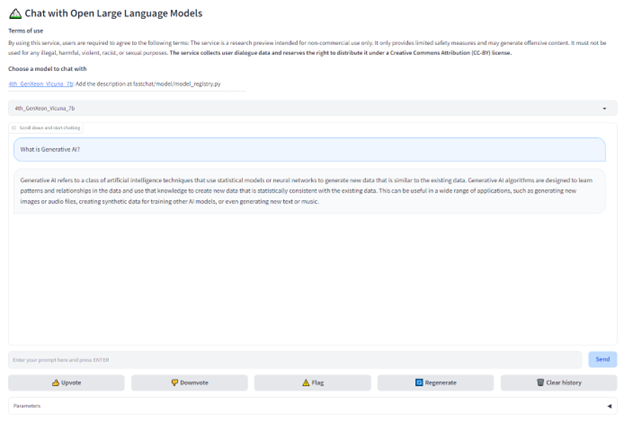Click the 'Chat with Open Large Language Models' title
The width and height of the screenshot is (624, 422).
pyautogui.click(x=113, y=14)
